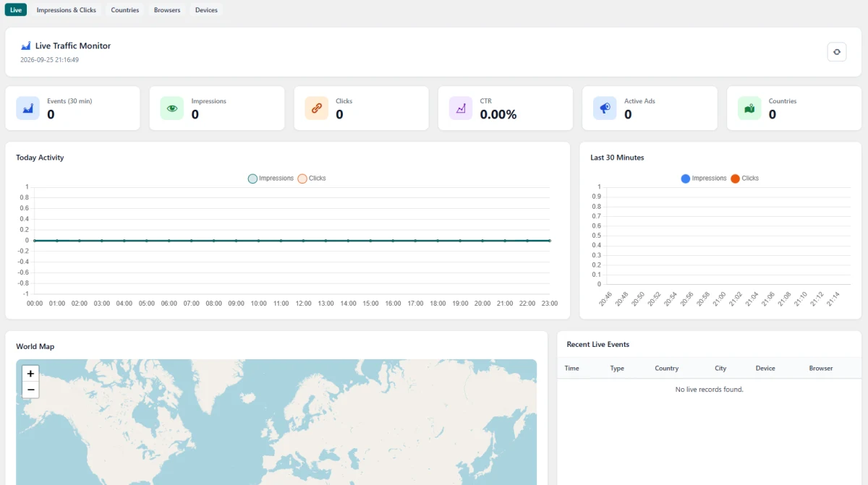This screenshot has width=868, height=485.
Task: Click the Today Activity chart title
Action: [x=40, y=158]
